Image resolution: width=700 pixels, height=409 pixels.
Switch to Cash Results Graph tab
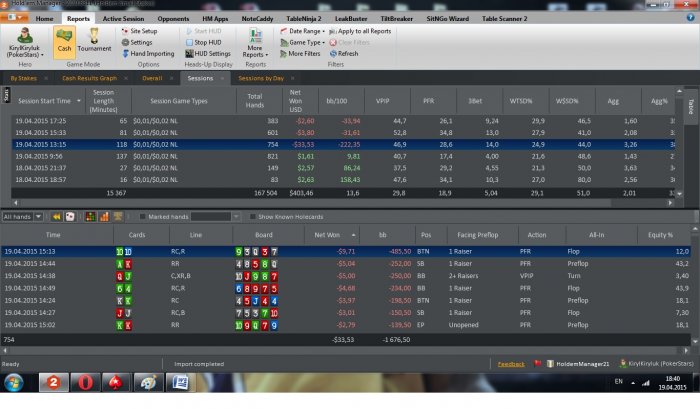tap(89, 78)
